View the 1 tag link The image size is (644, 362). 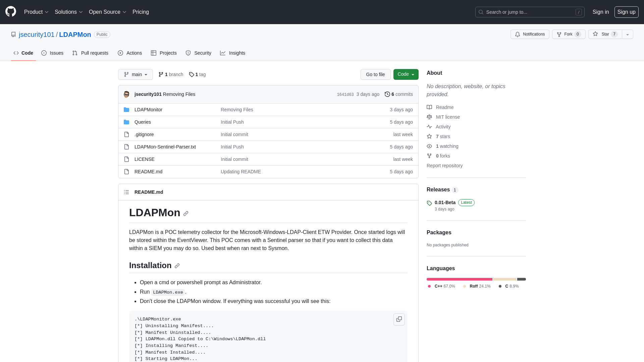click(x=197, y=74)
